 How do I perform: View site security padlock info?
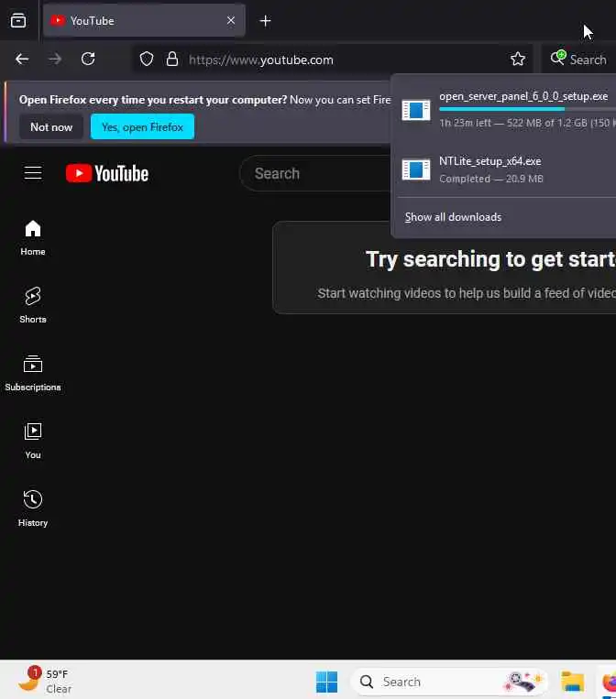172,59
